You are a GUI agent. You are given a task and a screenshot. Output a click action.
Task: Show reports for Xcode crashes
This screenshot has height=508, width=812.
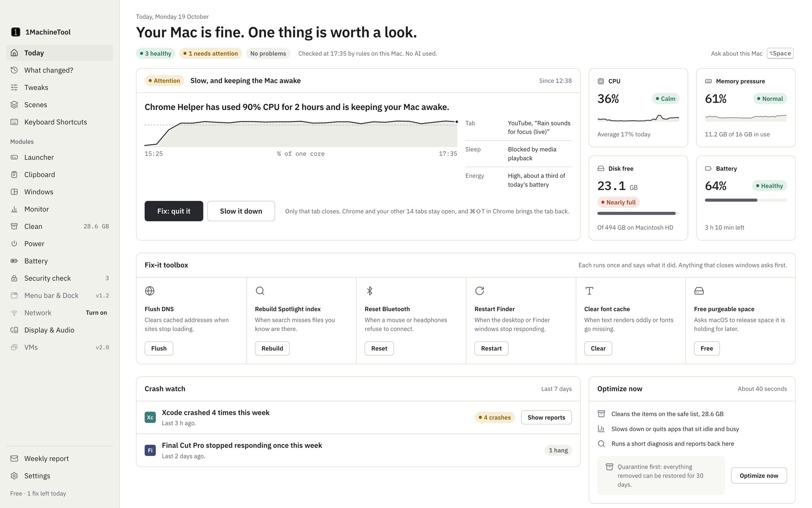pos(546,418)
